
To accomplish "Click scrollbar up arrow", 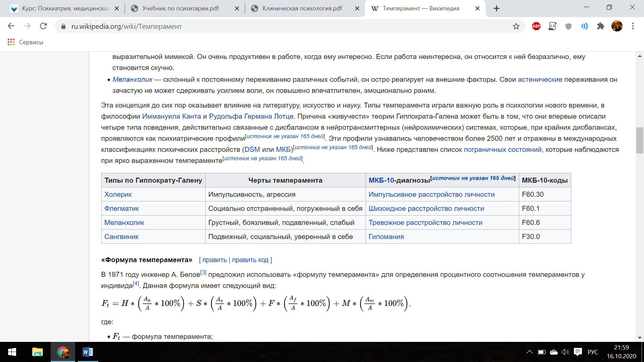I will 640,56.
